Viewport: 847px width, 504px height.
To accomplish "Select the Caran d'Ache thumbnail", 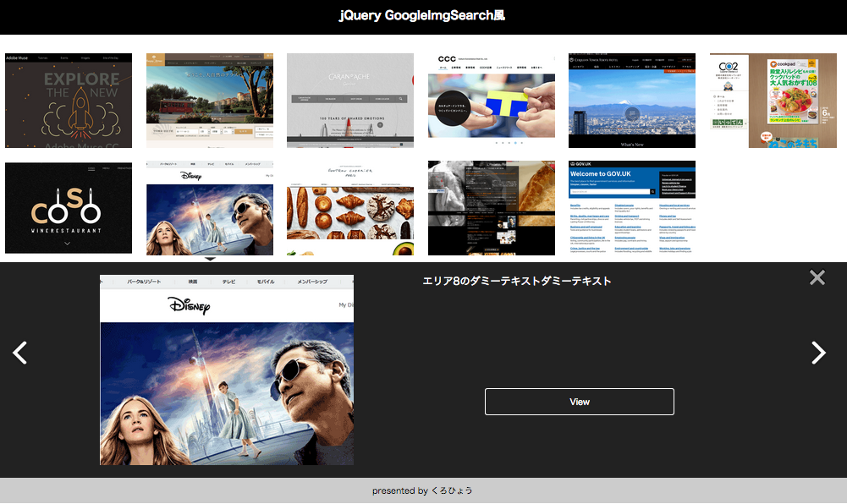I will pos(350,101).
